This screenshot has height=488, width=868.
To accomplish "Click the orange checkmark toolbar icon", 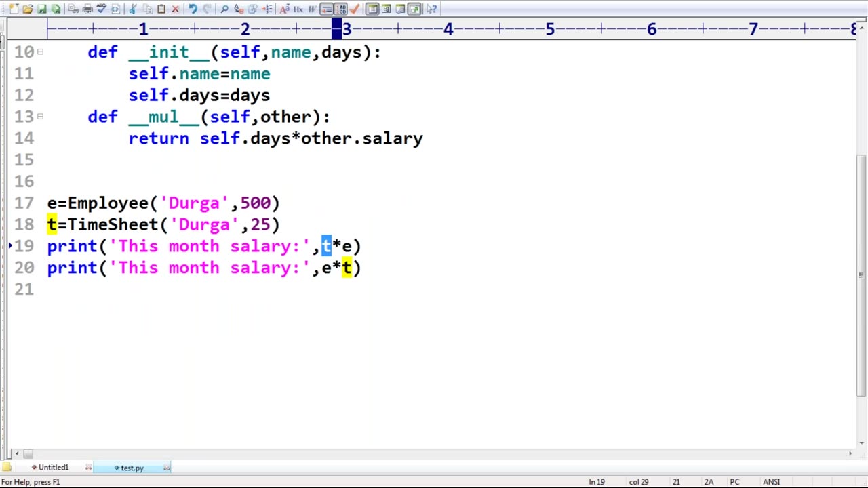I will [355, 9].
